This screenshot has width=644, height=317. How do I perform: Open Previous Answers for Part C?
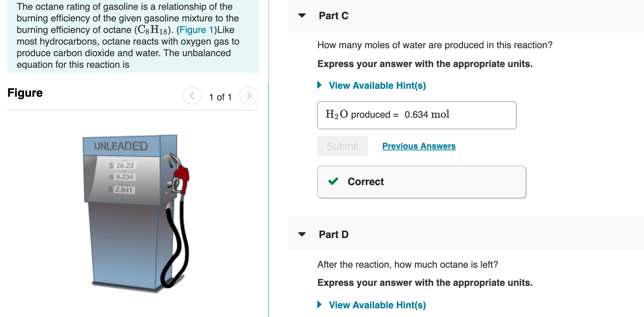tap(419, 146)
